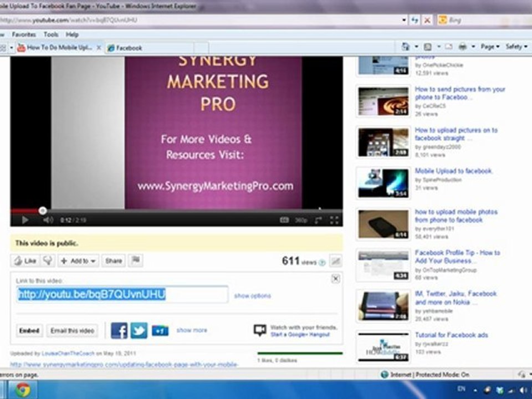Screen dimensions: 532x399
Task: Click the Feeds toolbar icon
Action: [428, 47]
